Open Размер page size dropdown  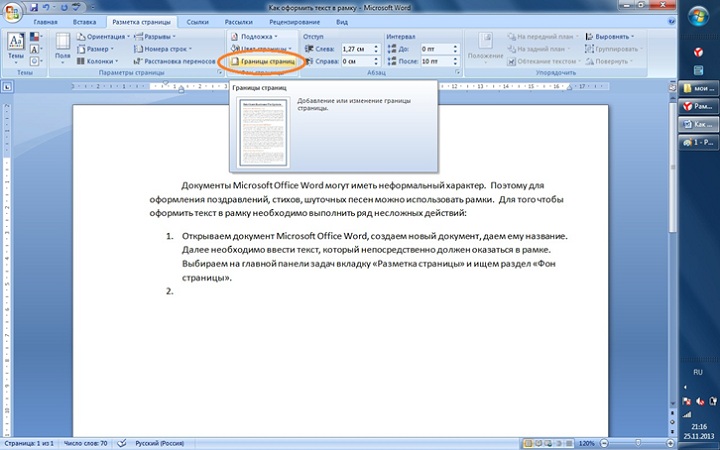(x=96, y=49)
